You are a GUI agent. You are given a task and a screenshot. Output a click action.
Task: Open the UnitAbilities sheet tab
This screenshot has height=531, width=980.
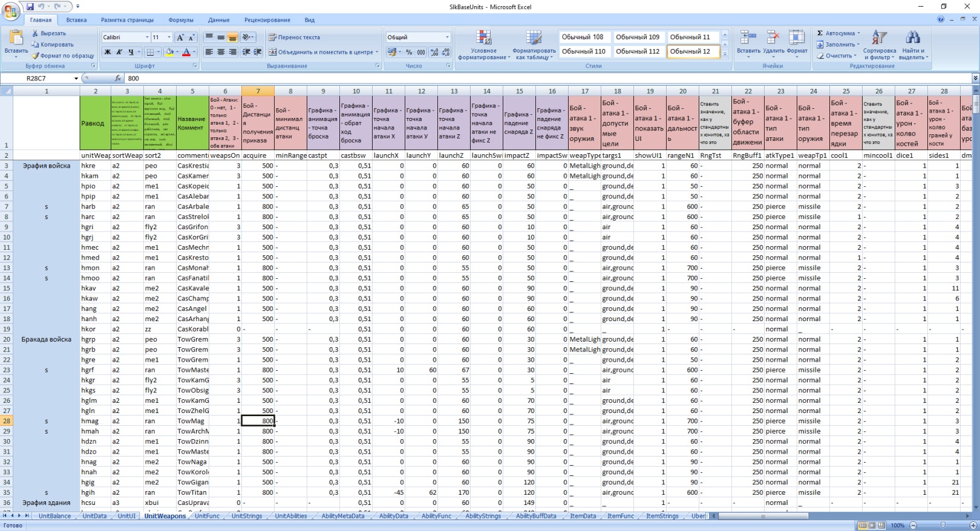click(x=290, y=516)
